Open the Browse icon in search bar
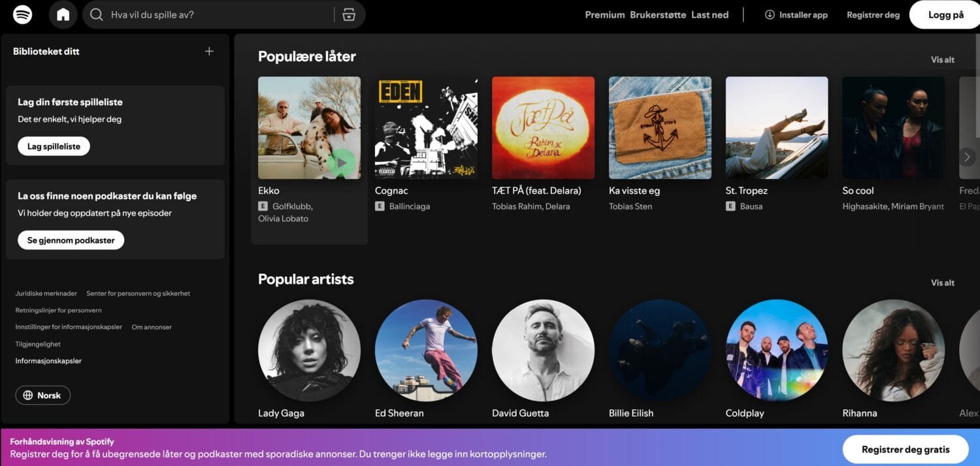 tap(349, 14)
